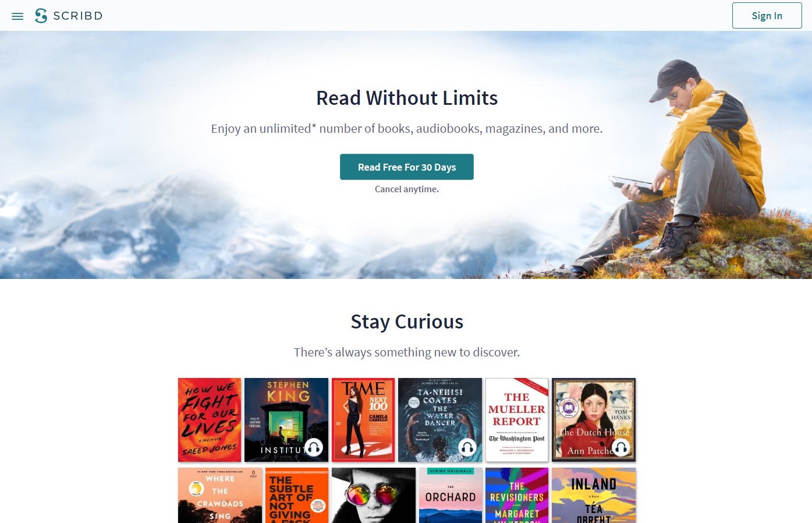Open TIME Next 100 magazine cover
Screen dimensions: 812x523
tap(363, 420)
